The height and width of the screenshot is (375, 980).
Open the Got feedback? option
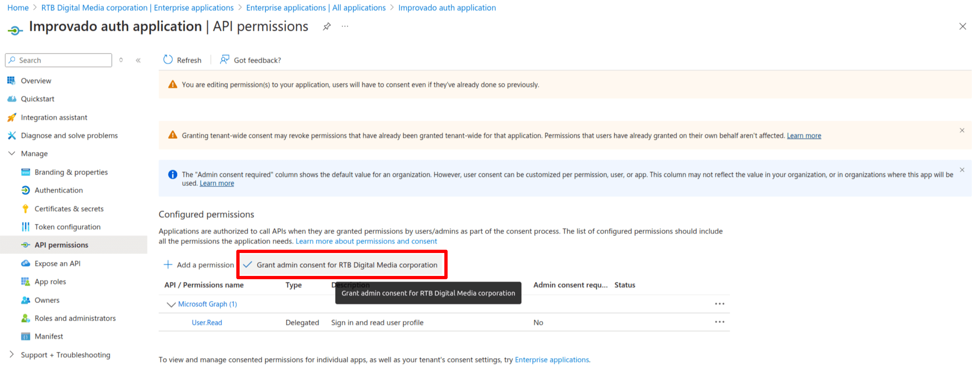(x=250, y=60)
